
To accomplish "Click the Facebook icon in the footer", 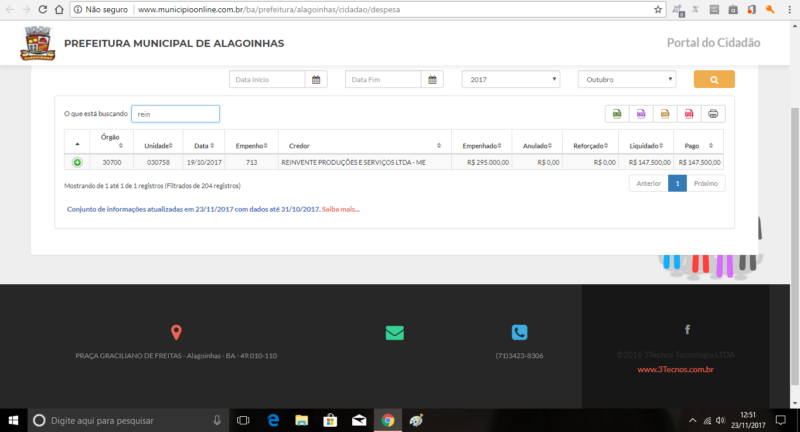I will 687,329.
